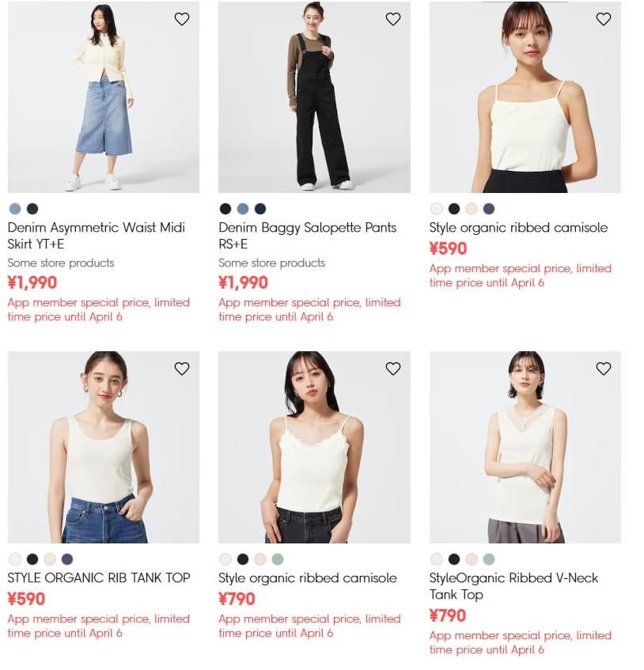
Task: Add Denim Baggy Salopette Pants to wishlist
Action: (392, 19)
